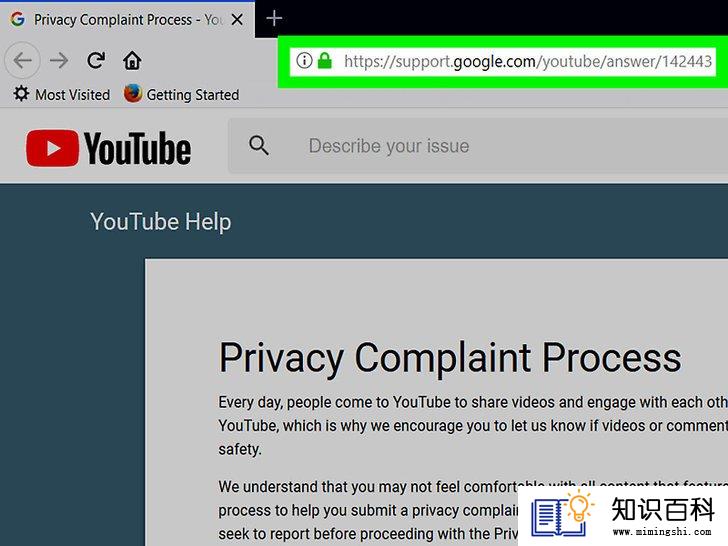Click the search magnifier icon
Viewport: 728px width, 546px height.
click(259, 145)
